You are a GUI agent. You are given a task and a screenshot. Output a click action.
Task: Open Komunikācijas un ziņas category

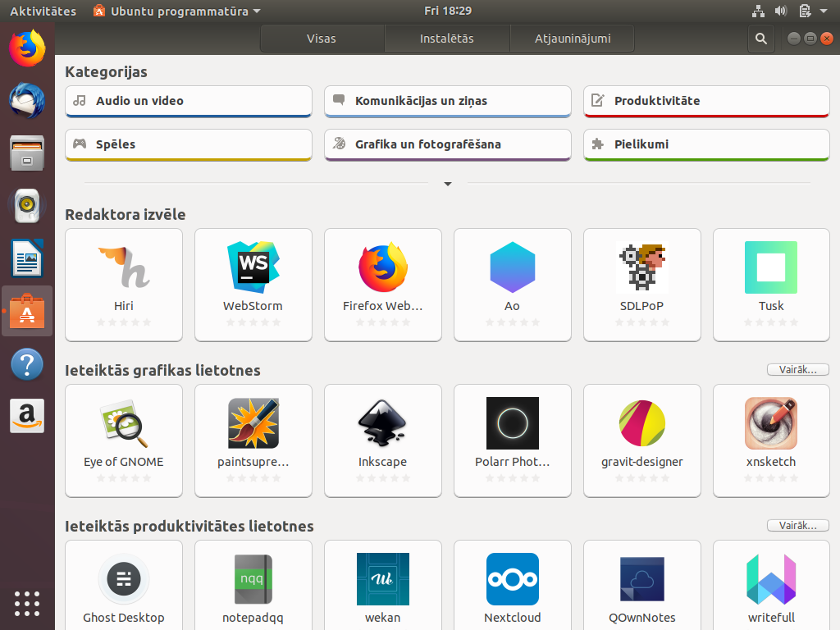[448, 101]
